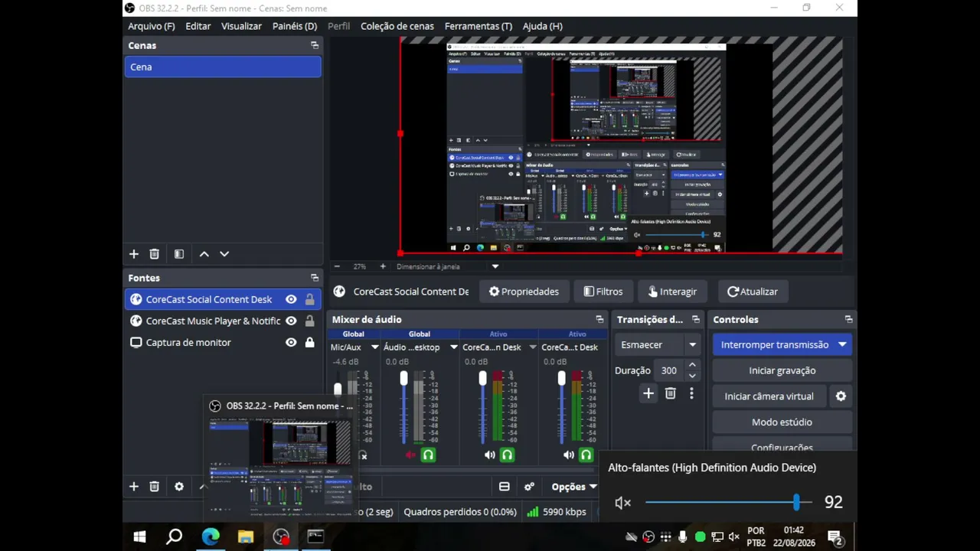Undock the Mixer de áudio panel

[599, 319]
